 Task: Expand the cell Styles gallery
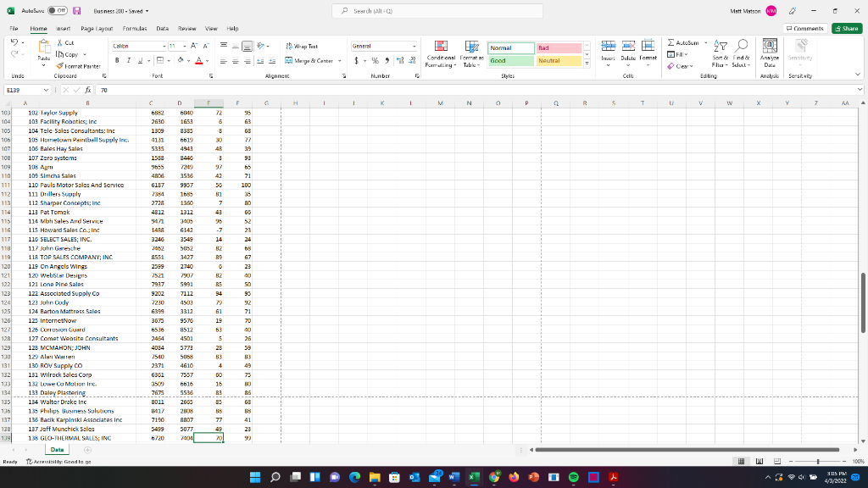click(x=587, y=64)
